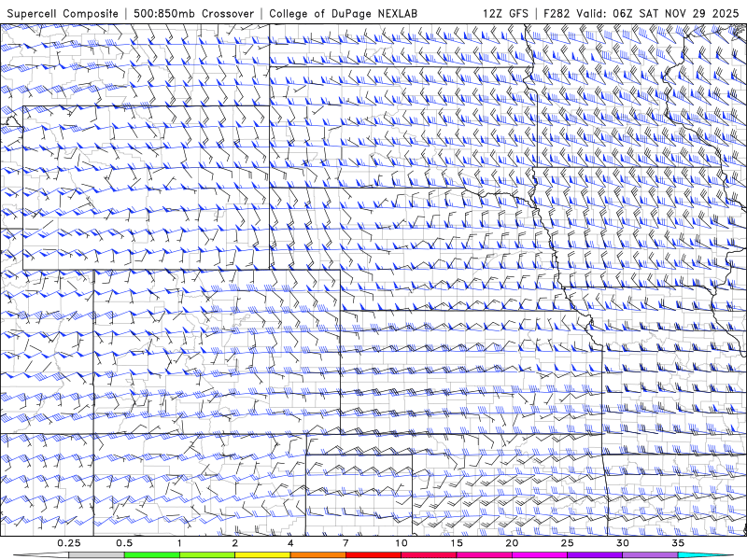Click the Supercell Composite title text
747x560 pixels.
63,13
